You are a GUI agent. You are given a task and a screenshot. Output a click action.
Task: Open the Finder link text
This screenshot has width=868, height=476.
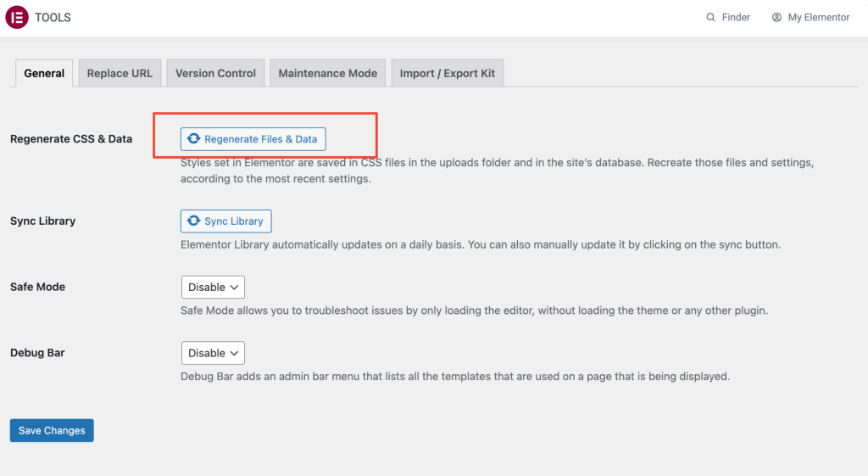point(736,17)
